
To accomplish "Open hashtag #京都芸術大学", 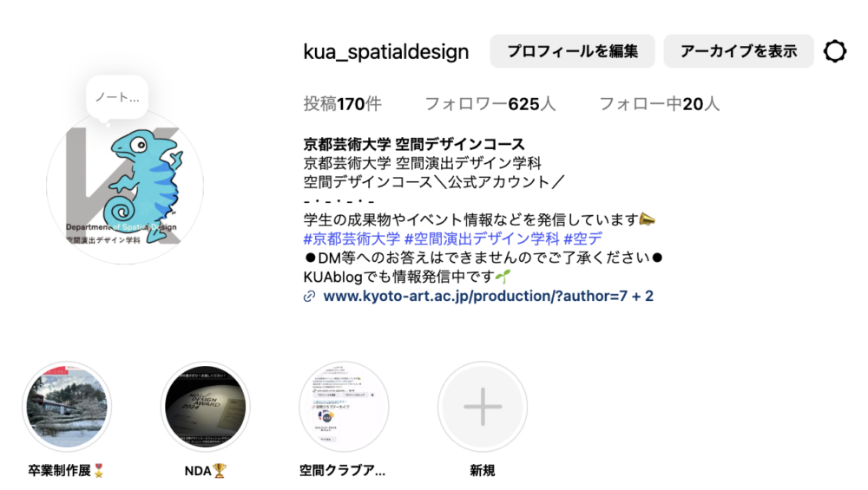I will (352, 238).
